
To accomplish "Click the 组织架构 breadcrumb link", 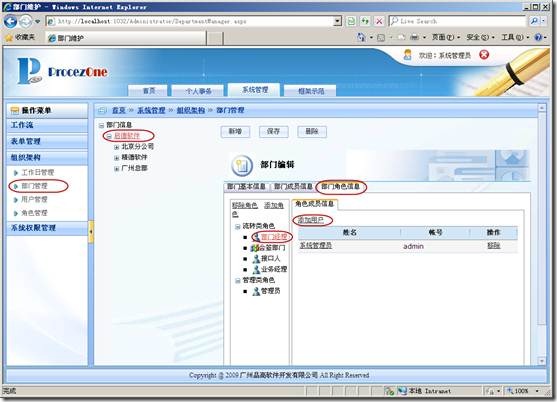I will point(191,110).
